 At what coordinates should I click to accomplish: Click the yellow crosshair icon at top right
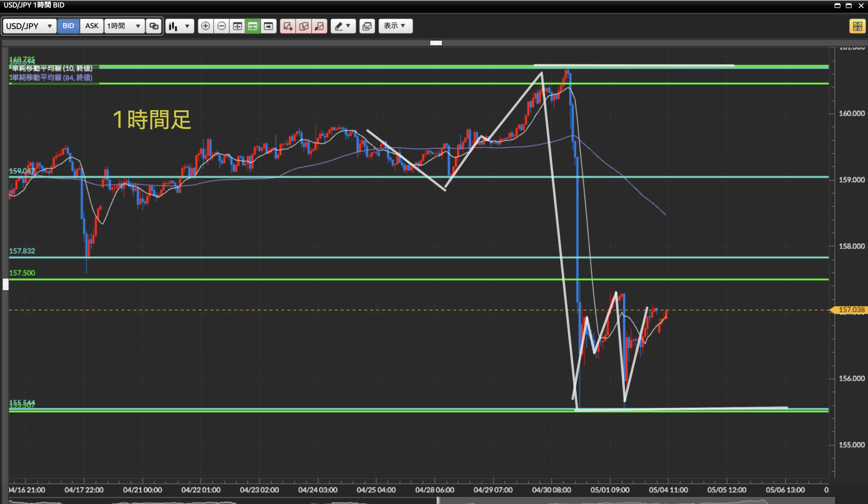(857, 26)
